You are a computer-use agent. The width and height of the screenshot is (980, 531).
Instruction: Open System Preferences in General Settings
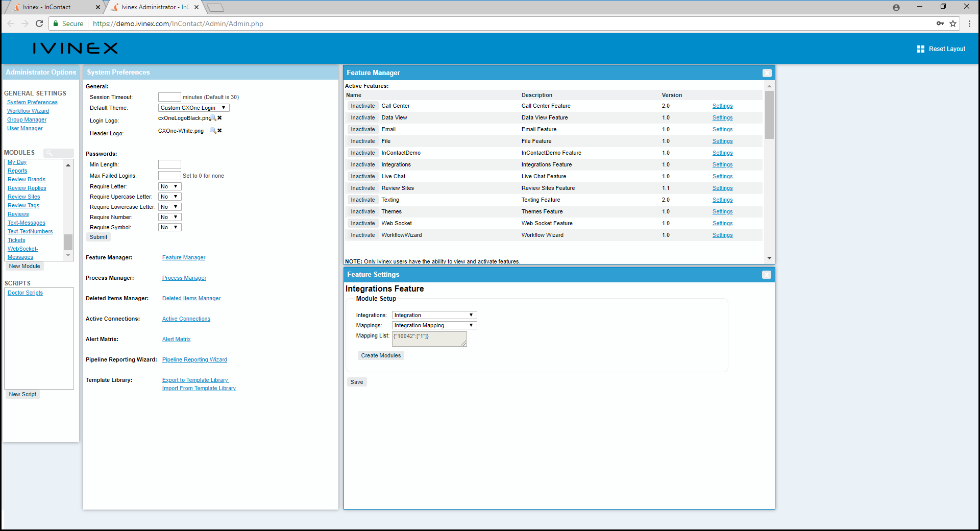point(32,102)
